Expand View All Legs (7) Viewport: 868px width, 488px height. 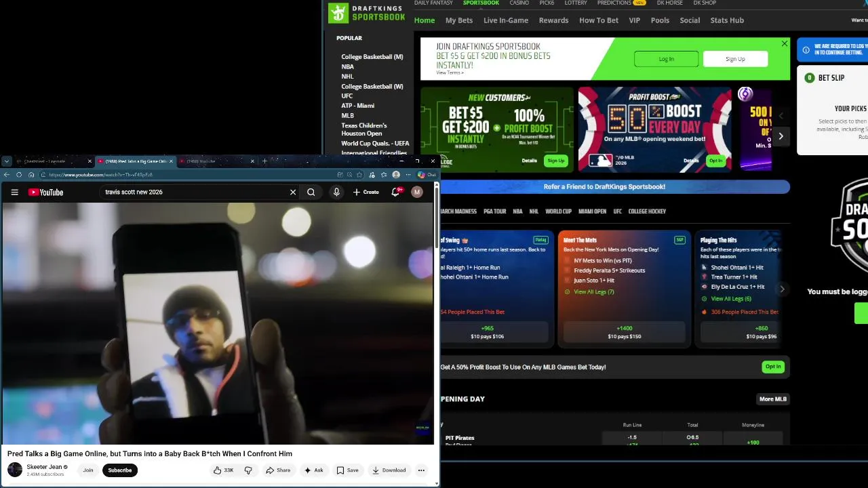tap(593, 292)
